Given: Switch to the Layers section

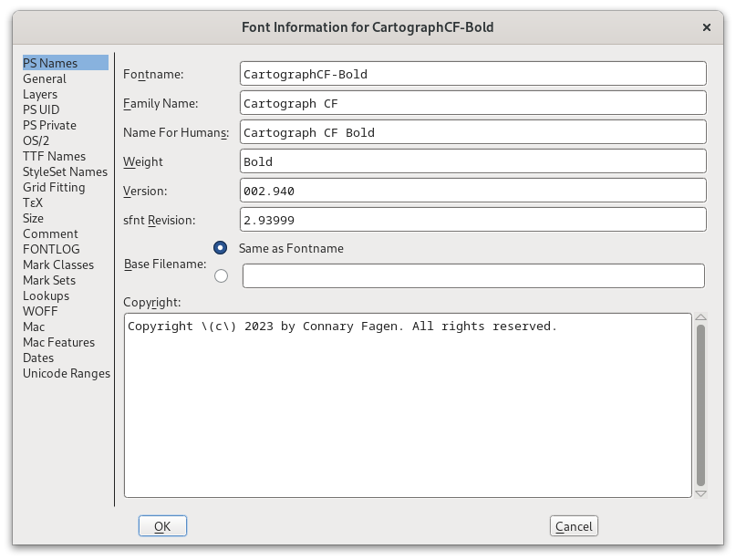Looking at the screenshot, I should click(39, 94).
